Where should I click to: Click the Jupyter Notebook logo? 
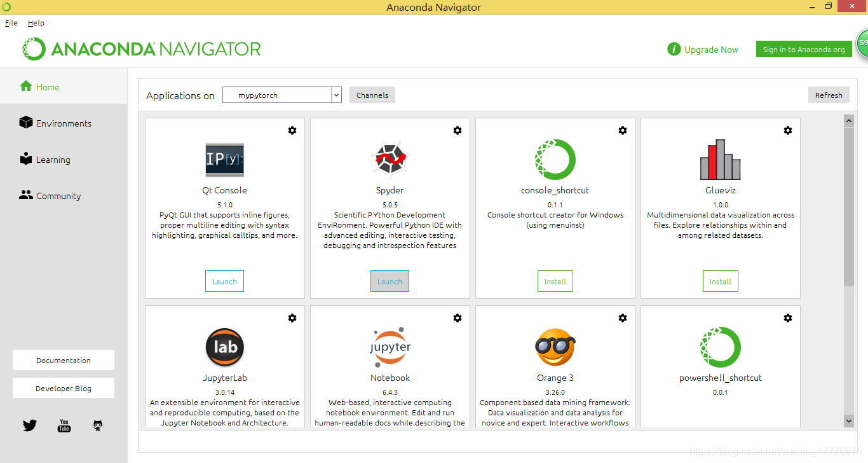(x=390, y=347)
